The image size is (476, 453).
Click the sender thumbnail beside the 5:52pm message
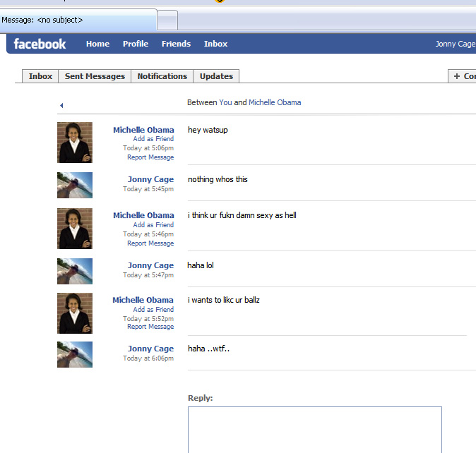[x=75, y=313]
